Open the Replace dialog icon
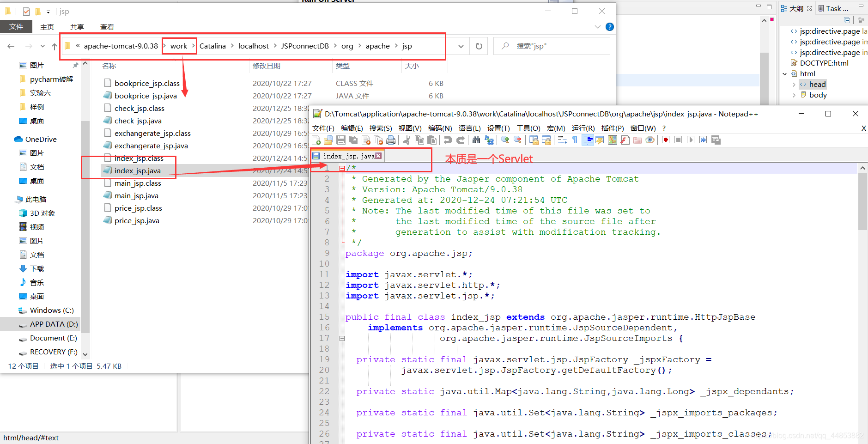868x444 pixels. (x=489, y=140)
